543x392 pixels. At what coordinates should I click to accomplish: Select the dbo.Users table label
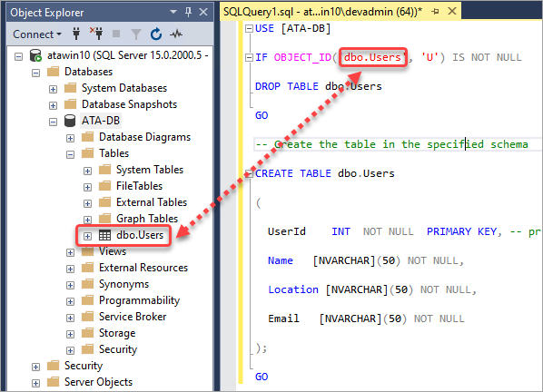click(x=140, y=235)
